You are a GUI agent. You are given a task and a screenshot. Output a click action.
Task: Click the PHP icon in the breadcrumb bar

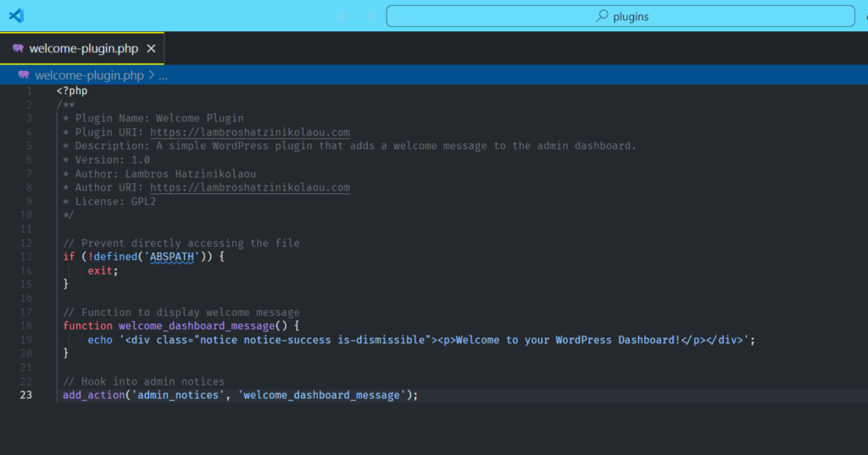tap(24, 75)
